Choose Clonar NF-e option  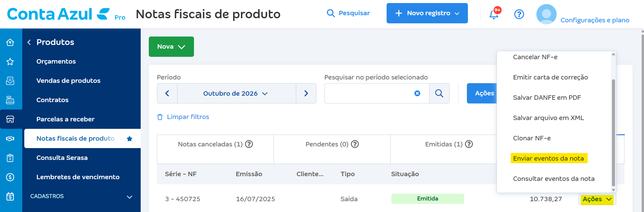[532, 138]
